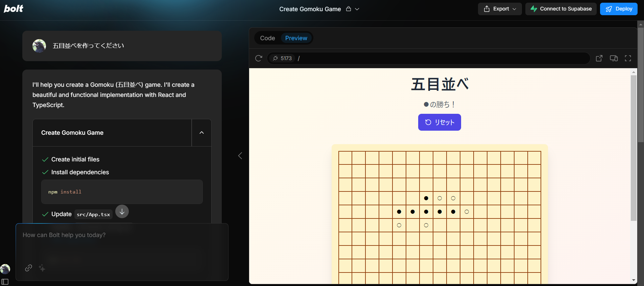Select the src/App.tsx file chip
Screen dimensions: 644x286
(x=93, y=214)
